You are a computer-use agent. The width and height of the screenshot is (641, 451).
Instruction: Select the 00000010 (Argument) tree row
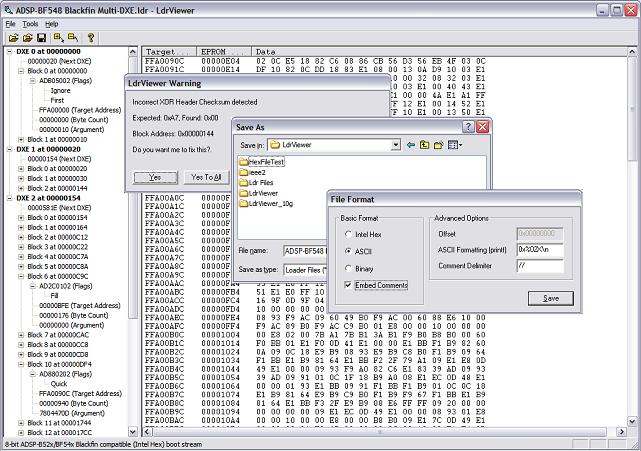coord(72,130)
